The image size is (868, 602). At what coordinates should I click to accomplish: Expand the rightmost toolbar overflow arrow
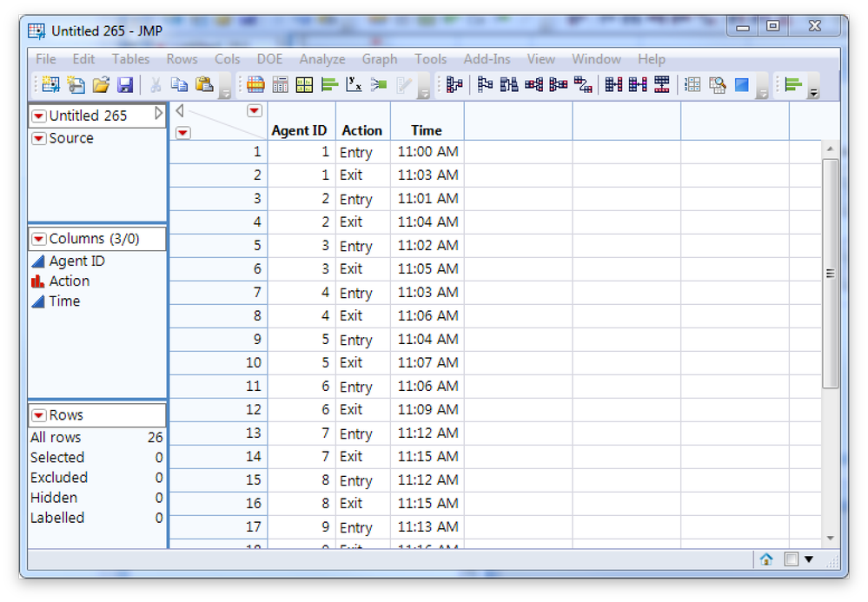[814, 93]
